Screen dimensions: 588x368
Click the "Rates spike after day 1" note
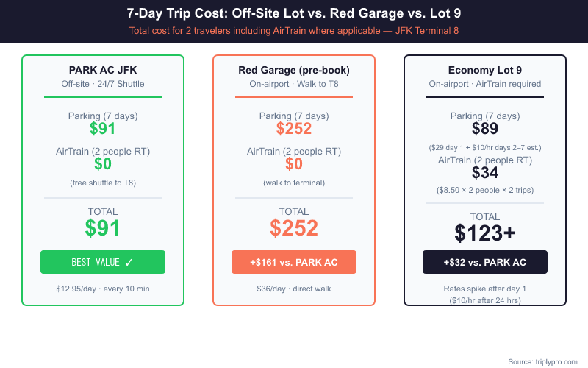click(x=485, y=289)
